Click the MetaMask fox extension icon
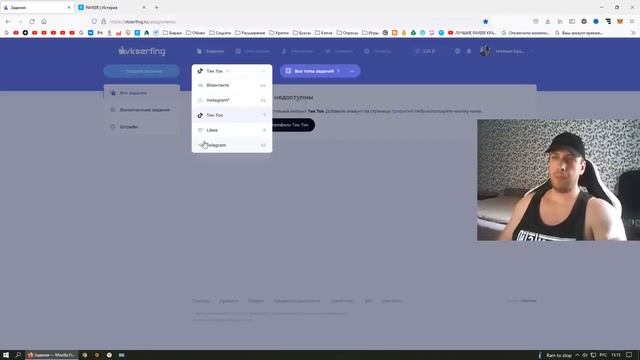Screen dimensions: 640x360 (620, 21)
